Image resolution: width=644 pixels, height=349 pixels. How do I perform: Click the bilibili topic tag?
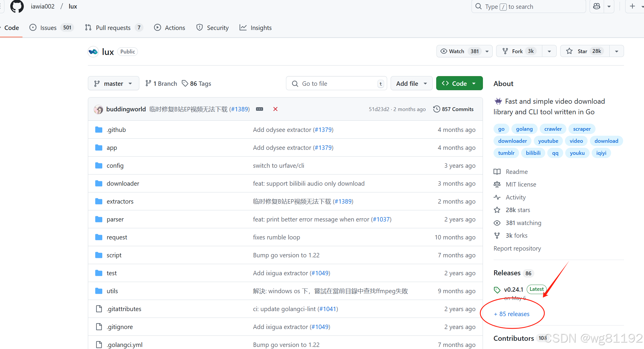(x=533, y=153)
